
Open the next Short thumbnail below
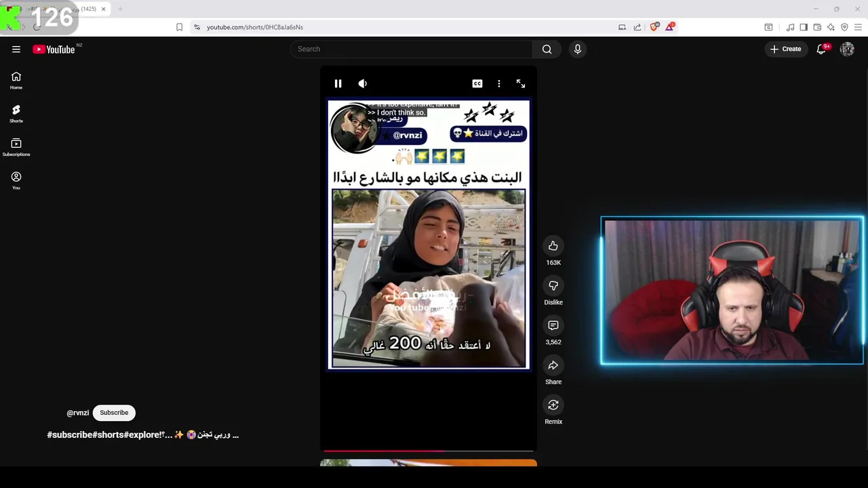[429, 463]
